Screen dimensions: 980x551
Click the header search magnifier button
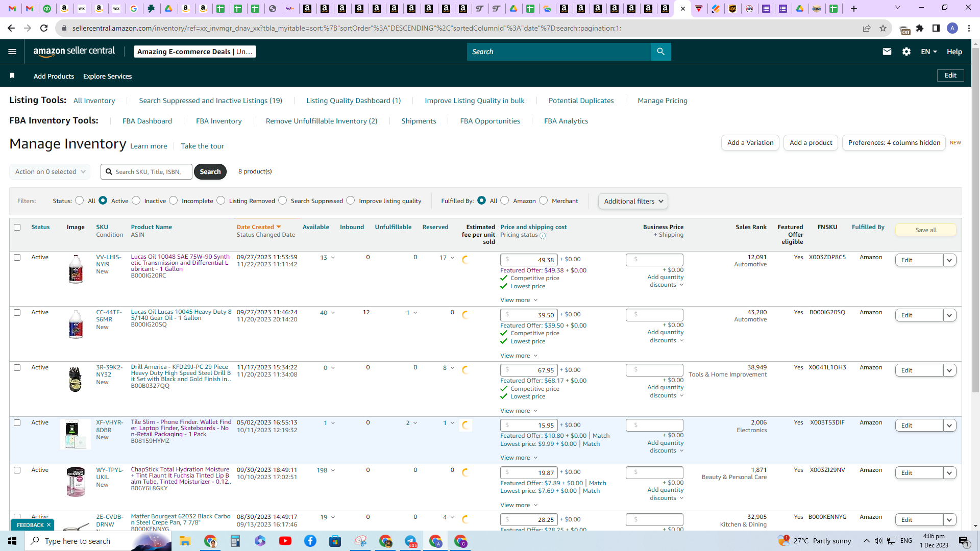point(660,52)
